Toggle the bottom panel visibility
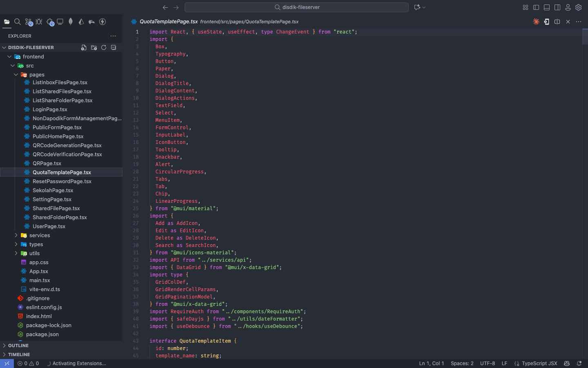Image resolution: width=588 pixels, height=368 pixels. [547, 7]
